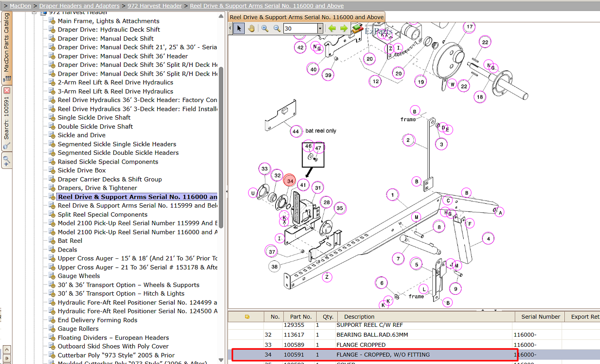Click the tree's vertical scrollbar thumb
The image size is (600, 364).
click(x=221, y=147)
